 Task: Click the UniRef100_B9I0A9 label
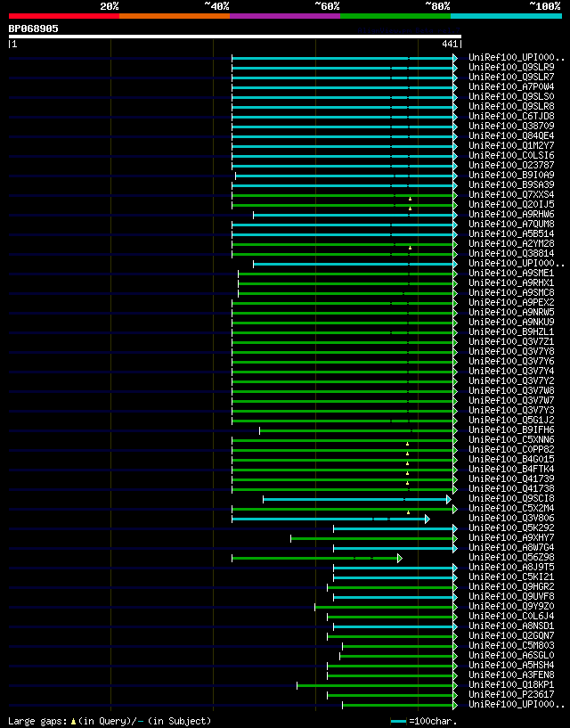[511, 175]
